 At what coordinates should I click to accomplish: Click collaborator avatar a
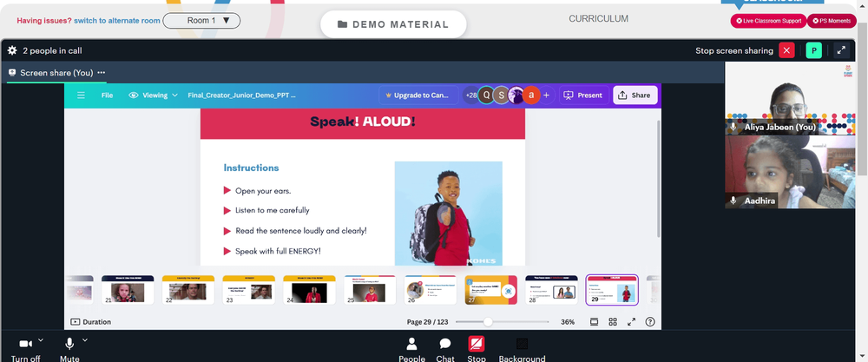coord(531,95)
